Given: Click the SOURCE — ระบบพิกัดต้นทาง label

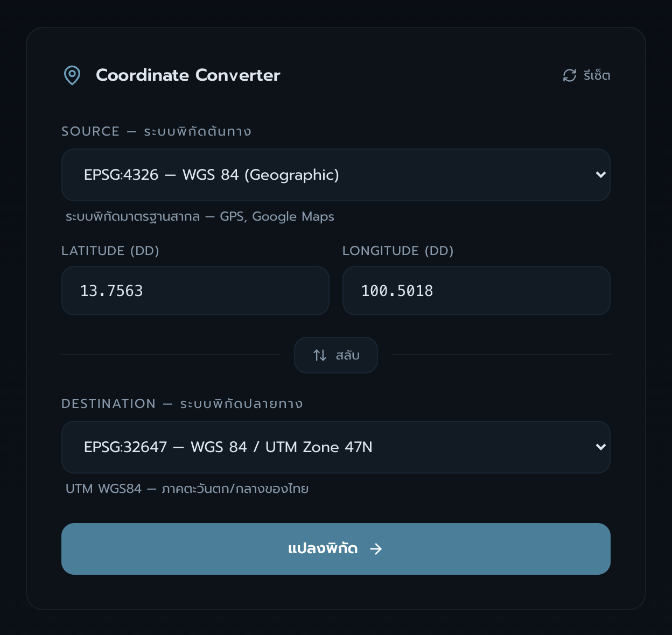Looking at the screenshot, I should [156, 131].
